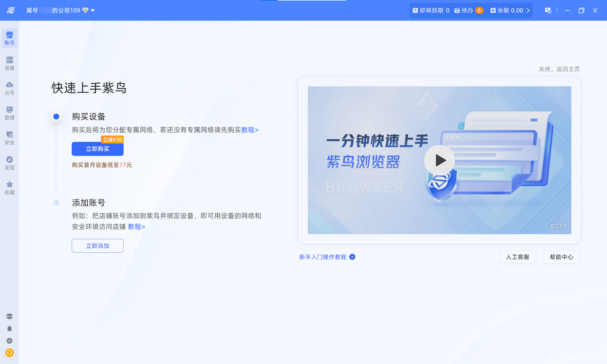Open settings with the gear icon
The width and height of the screenshot is (607, 364).
coord(9,341)
